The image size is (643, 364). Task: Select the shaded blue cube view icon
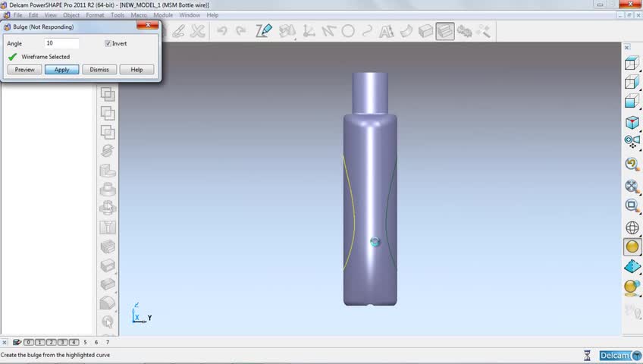pos(632,101)
